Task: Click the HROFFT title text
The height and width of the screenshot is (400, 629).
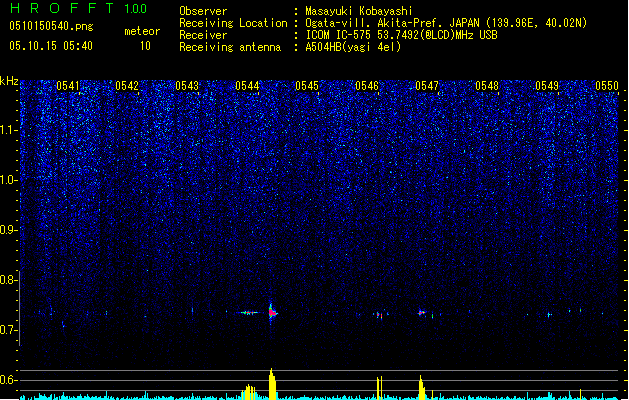Action: pos(62,8)
